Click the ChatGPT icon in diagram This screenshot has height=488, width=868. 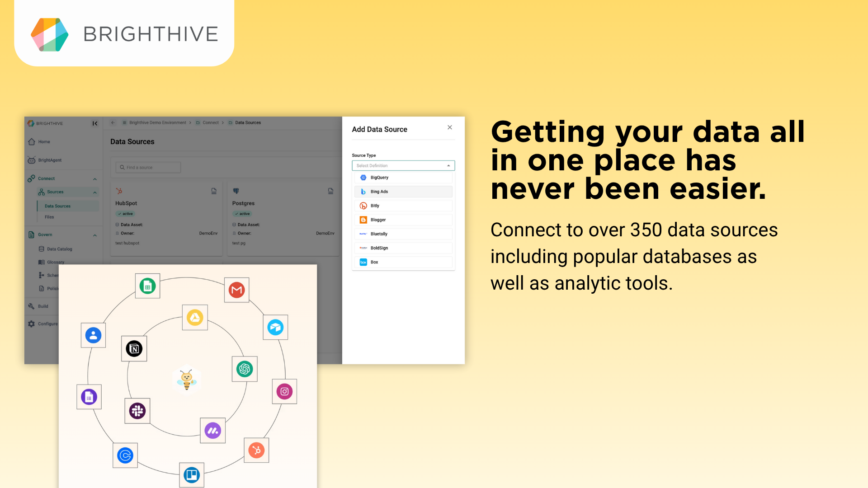[245, 369]
